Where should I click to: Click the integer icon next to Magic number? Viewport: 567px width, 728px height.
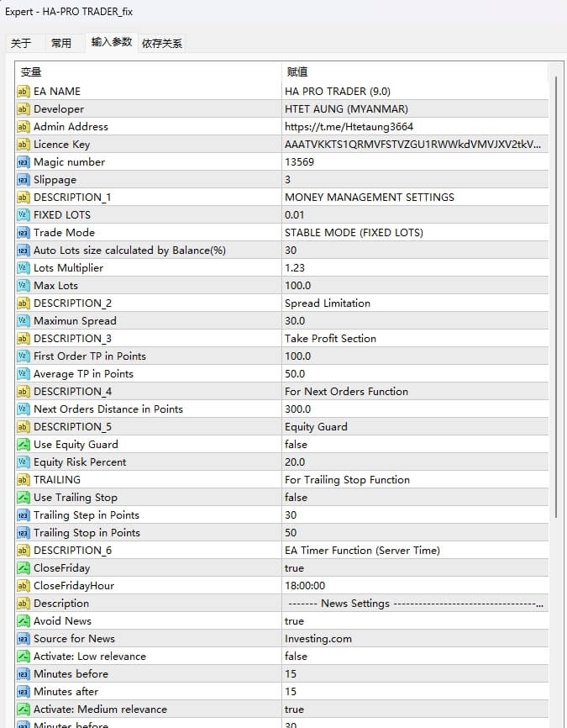click(x=24, y=161)
